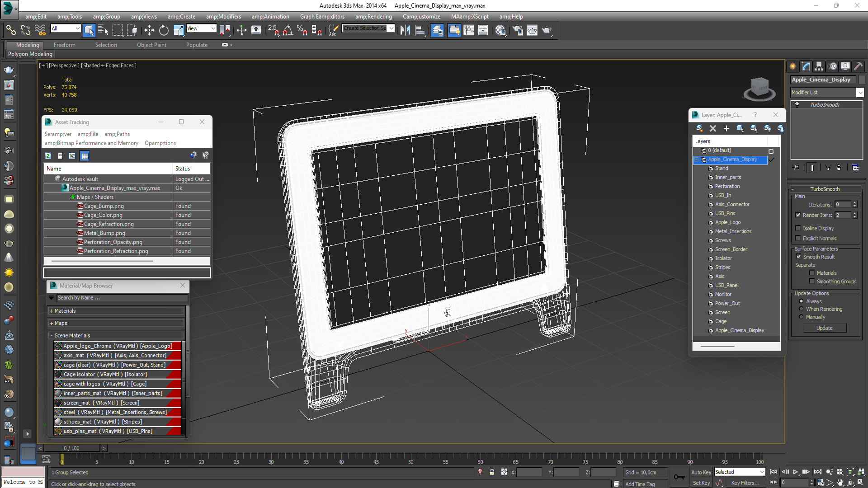
Task: Select the When Rendering update option
Action: coord(801,309)
